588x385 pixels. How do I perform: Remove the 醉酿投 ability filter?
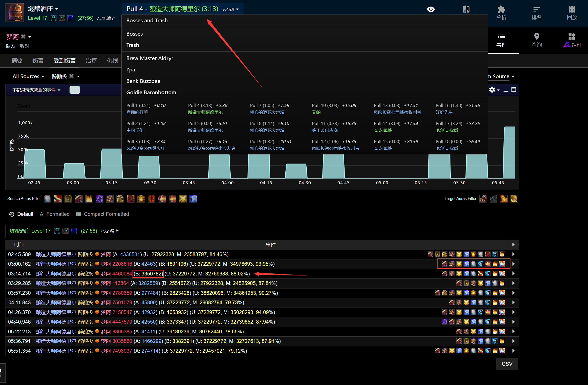(x=72, y=76)
